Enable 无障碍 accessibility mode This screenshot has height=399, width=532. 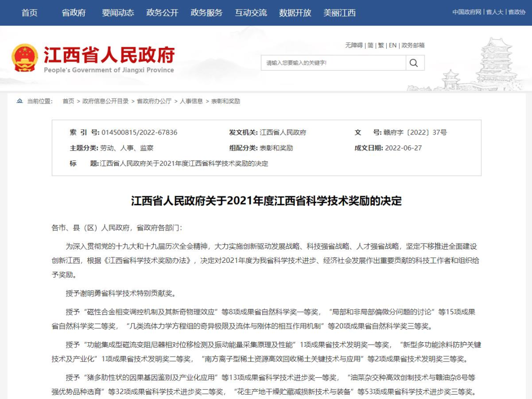pyautogui.click(x=354, y=45)
